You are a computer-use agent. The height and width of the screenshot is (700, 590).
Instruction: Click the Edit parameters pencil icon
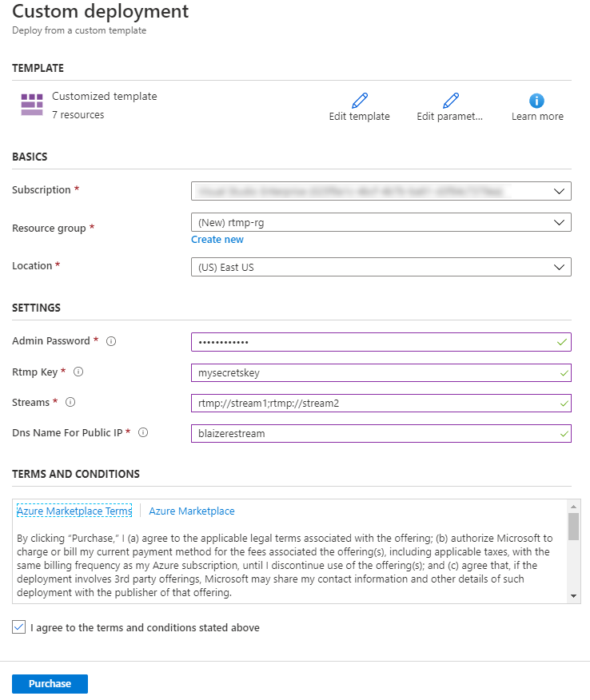point(451,101)
